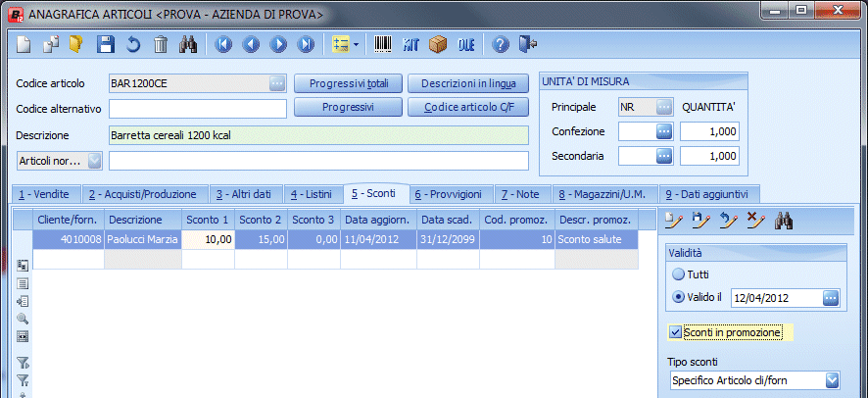Save the article with the floppy icon
This screenshot has width=868, height=398.
point(106,44)
